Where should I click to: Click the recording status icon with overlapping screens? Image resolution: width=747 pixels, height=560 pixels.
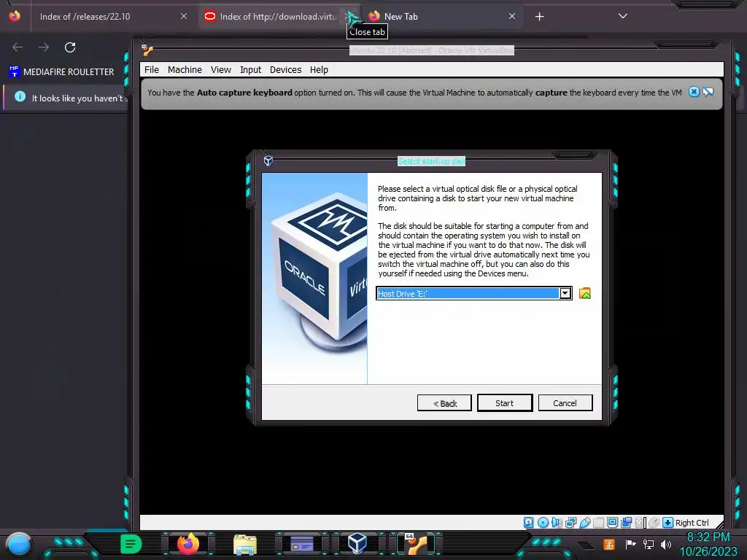pyautogui.click(x=626, y=522)
